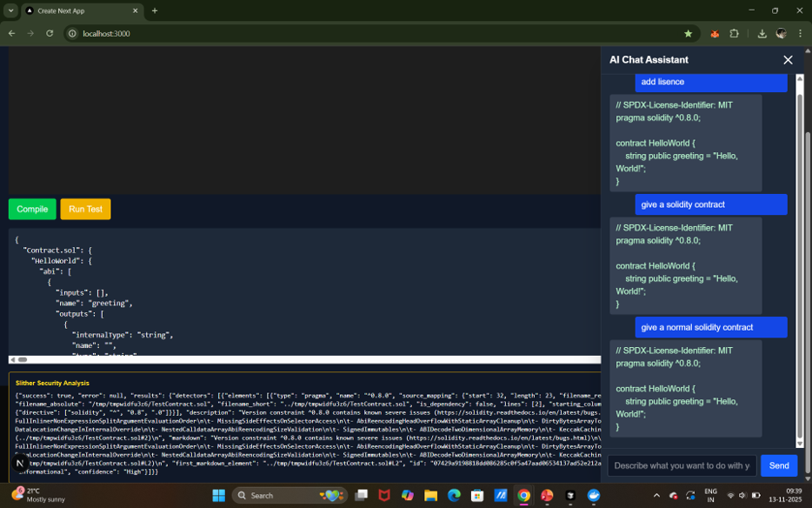
Task: Open File Explorer from the taskbar
Action: coord(431,496)
